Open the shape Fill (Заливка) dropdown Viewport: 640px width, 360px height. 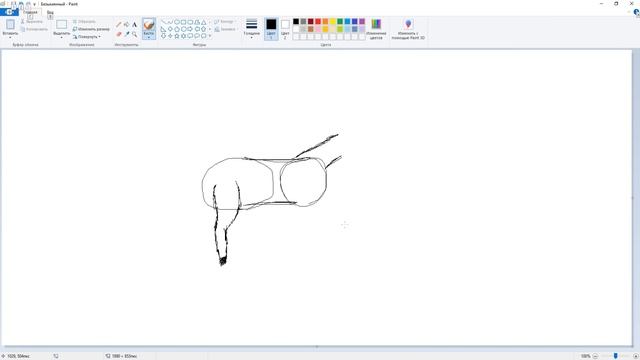click(x=225, y=29)
